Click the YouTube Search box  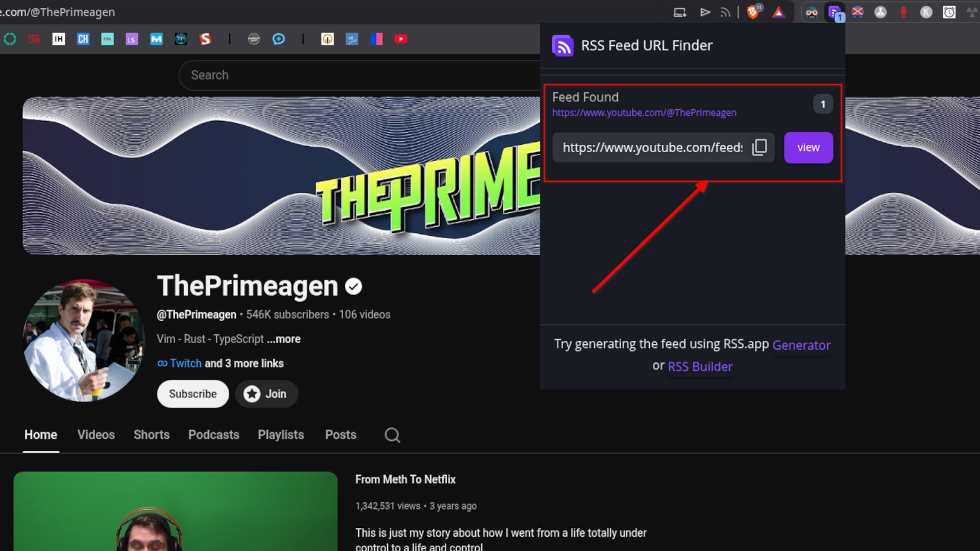[x=359, y=75]
